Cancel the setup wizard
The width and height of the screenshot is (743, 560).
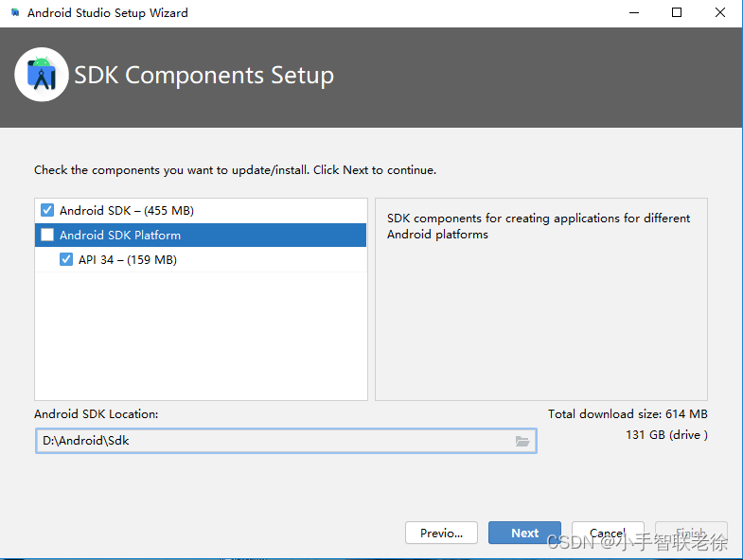[x=608, y=533]
